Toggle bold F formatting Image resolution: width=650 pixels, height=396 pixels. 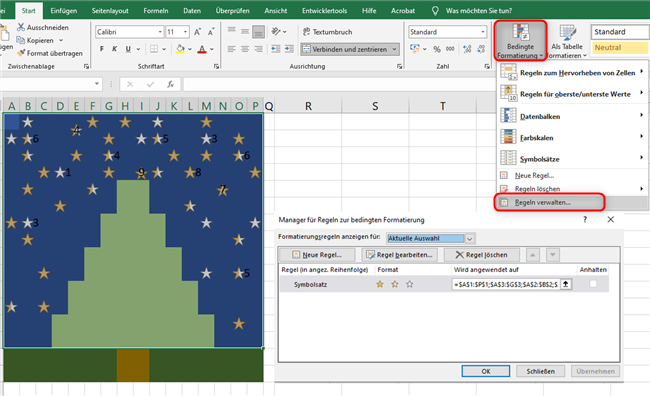(102, 49)
